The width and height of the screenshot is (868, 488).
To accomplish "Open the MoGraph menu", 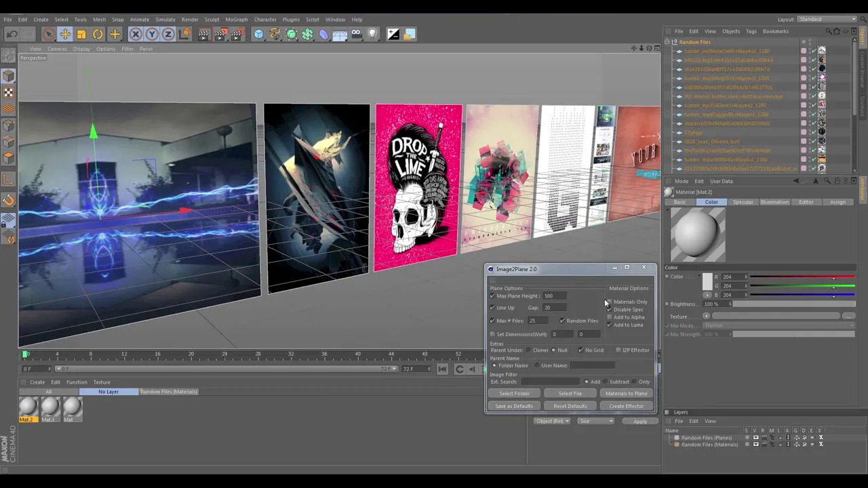I will [237, 19].
